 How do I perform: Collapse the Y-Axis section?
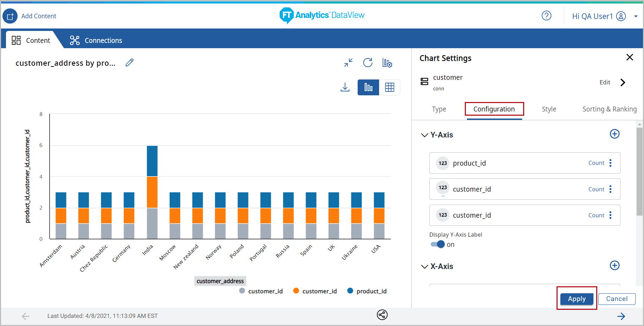click(424, 135)
